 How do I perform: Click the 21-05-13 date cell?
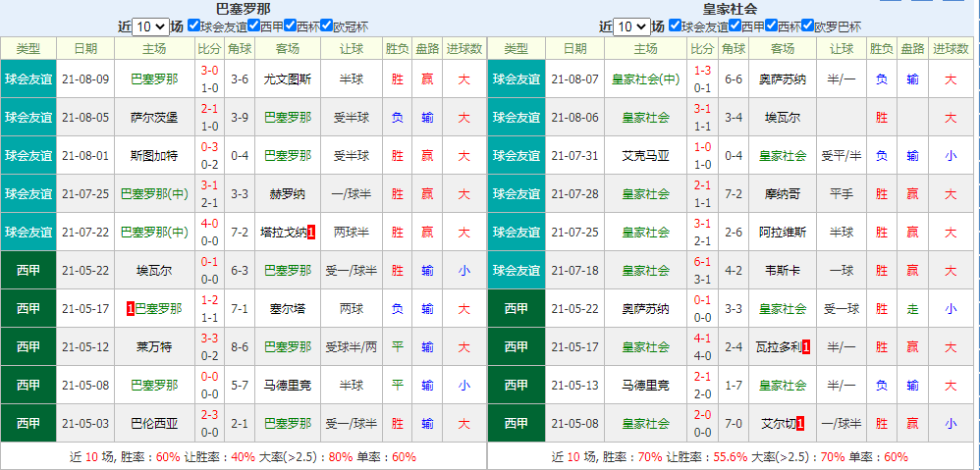(x=575, y=386)
